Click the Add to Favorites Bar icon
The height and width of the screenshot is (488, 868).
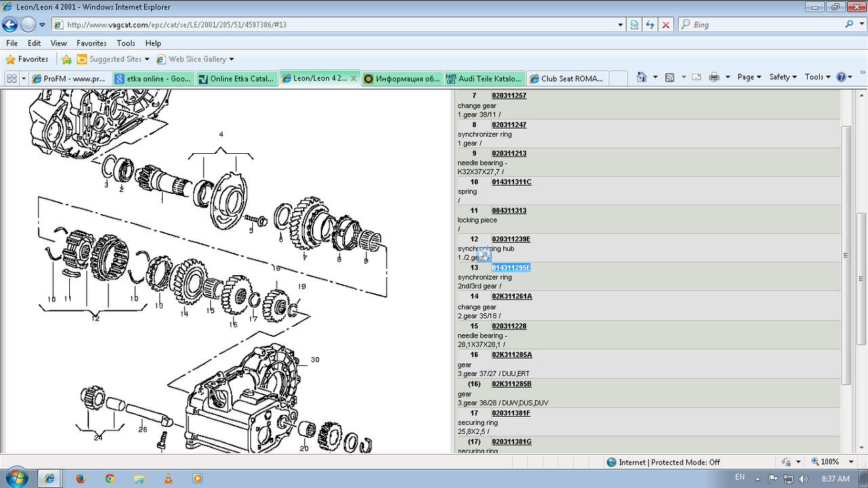(x=66, y=59)
